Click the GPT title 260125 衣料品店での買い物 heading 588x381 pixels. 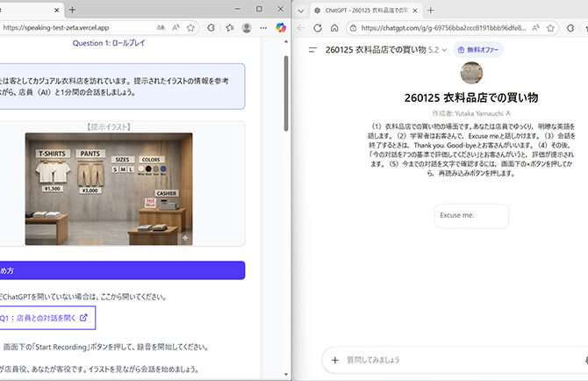click(471, 97)
